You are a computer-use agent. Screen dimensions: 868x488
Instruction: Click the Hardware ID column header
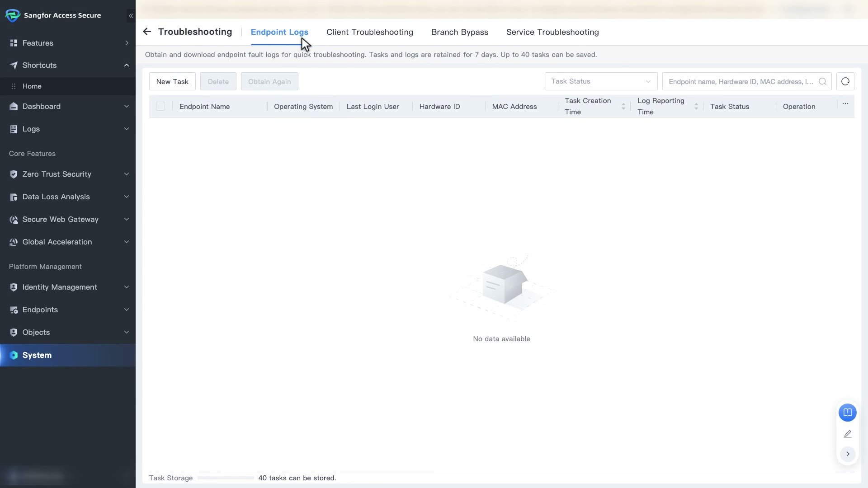tap(439, 107)
